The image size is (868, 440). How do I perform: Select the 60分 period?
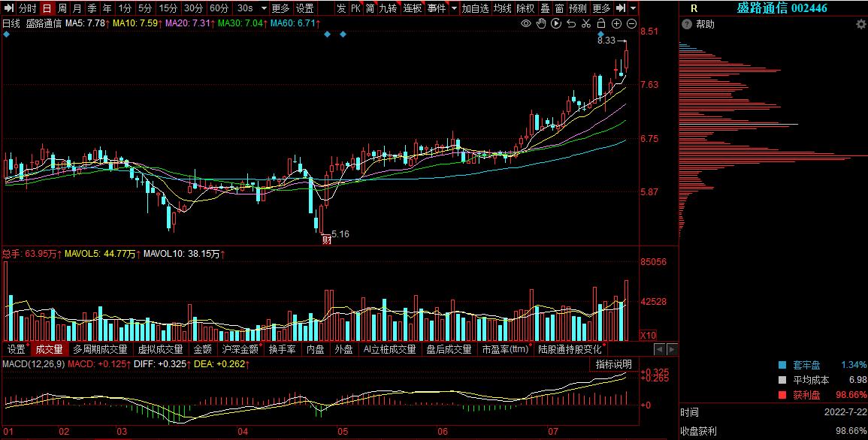click(x=219, y=8)
